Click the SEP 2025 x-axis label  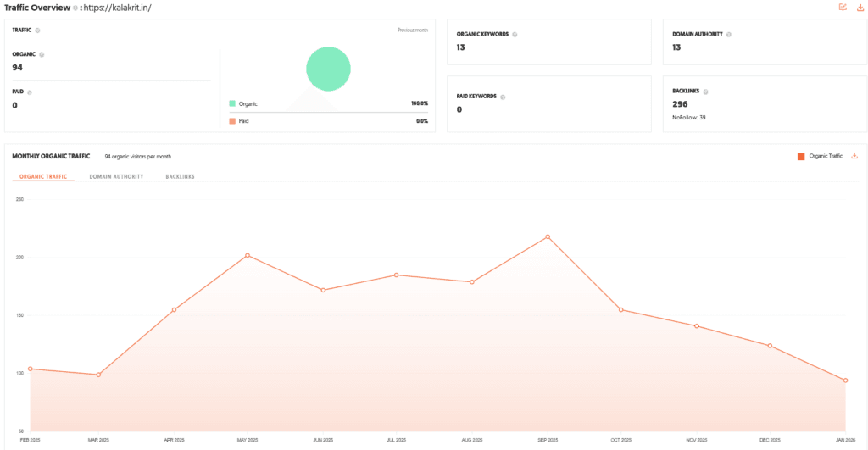(x=548, y=440)
